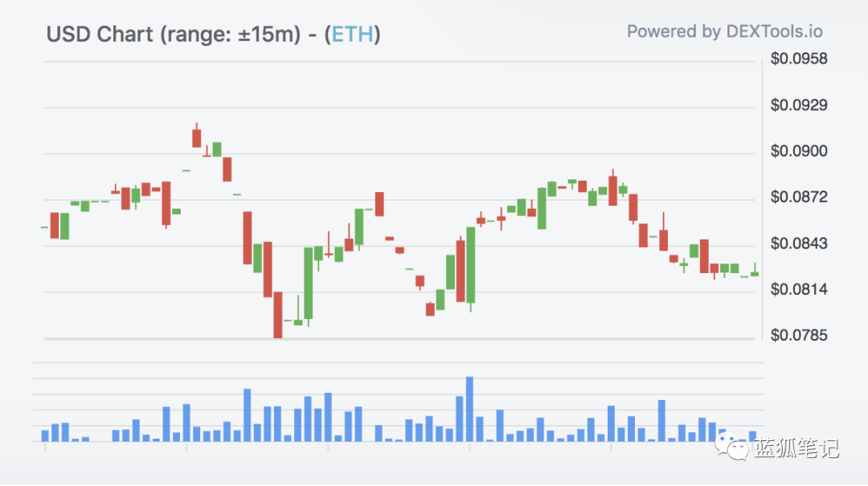Click the $0.0872 price axis label
This screenshot has height=486, width=868.
click(x=798, y=198)
